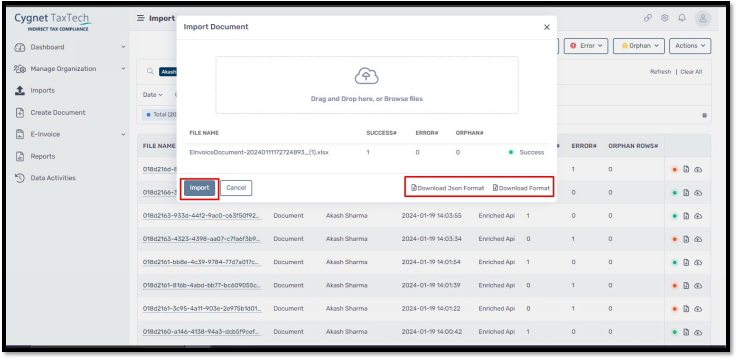This screenshot has height=360, width=737.
Task: Expand the Manage Organization chevron
Action: (x=123, y=69)
